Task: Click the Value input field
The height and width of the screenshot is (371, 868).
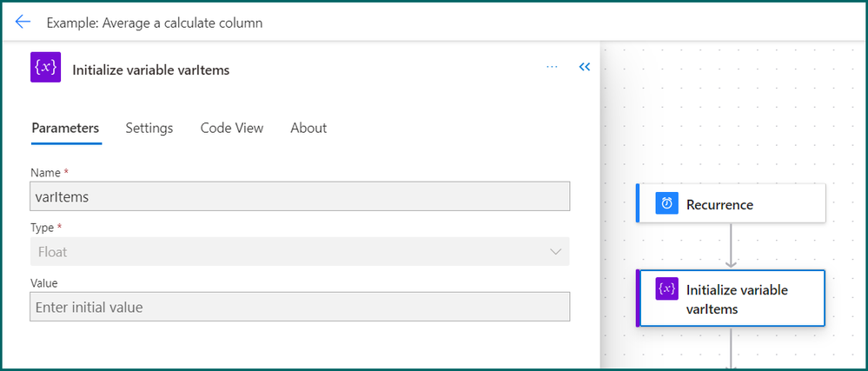Action: [x=300, y=307]
